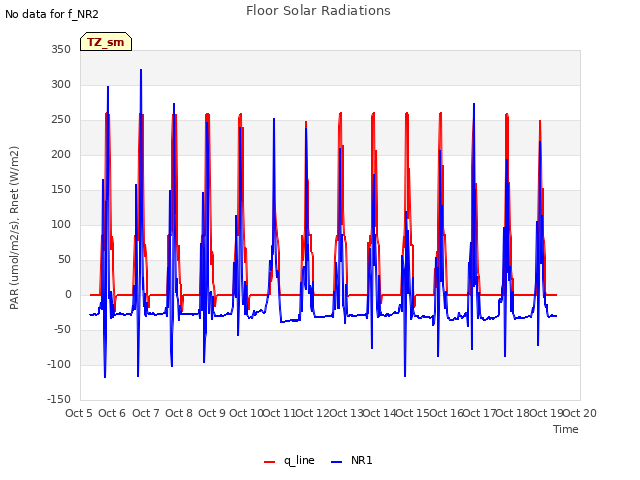Click the 0 y-axis tick label
The image size is (640, 480).
68,294
